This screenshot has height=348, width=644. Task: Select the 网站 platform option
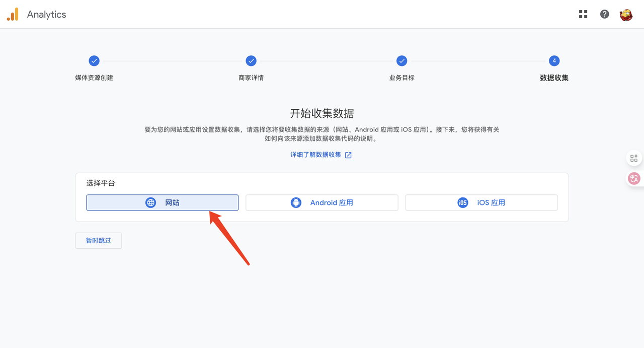tap(162, 202)
